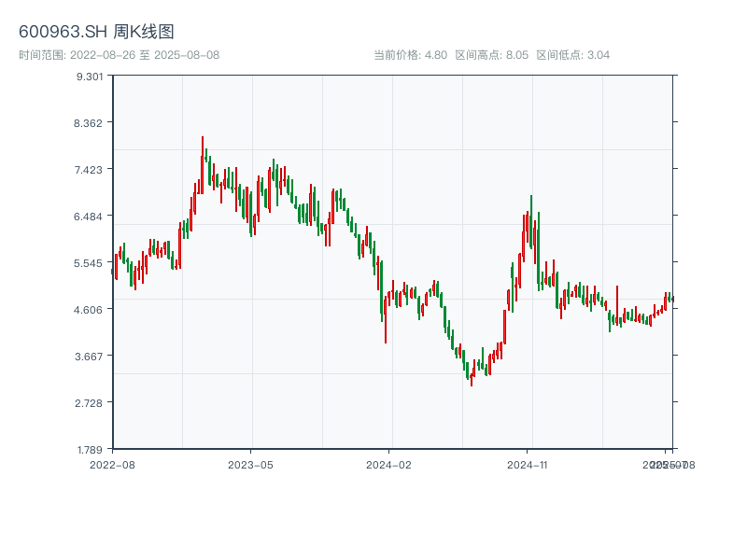Image resolution: width=747 pixels, height=560 pixels.
Task: Click the 2022-08 x-axis date label
Action: (x=112, y=464)
